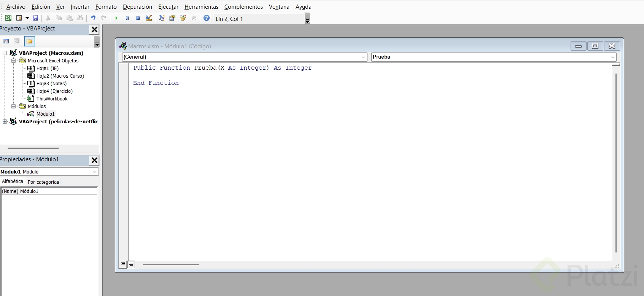Open the Project panel toolbar overflow arrow
This screenshot has width=644, height=296.
click(97, 41)
